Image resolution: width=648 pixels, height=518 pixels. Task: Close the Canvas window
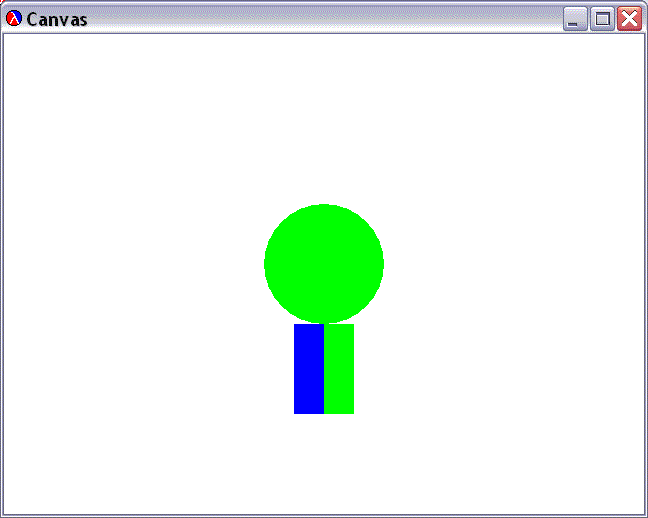629,19
